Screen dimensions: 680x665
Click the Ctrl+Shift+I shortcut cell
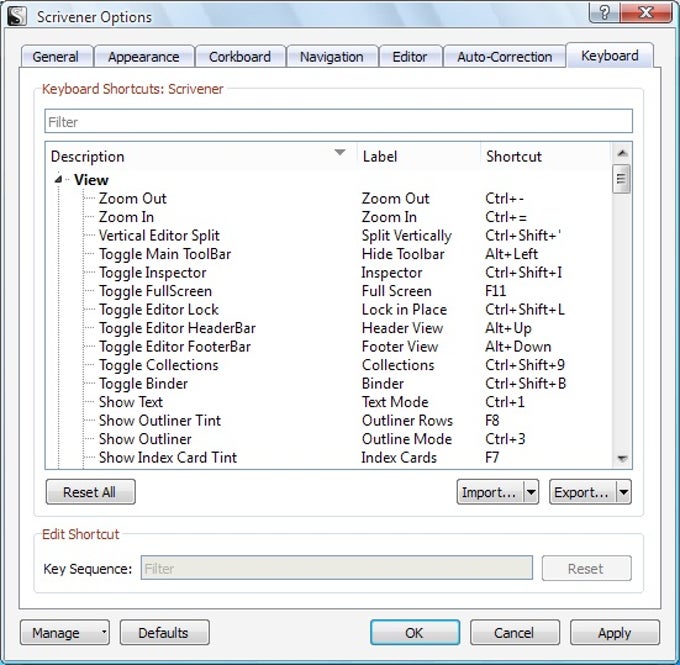click(523, 273)
